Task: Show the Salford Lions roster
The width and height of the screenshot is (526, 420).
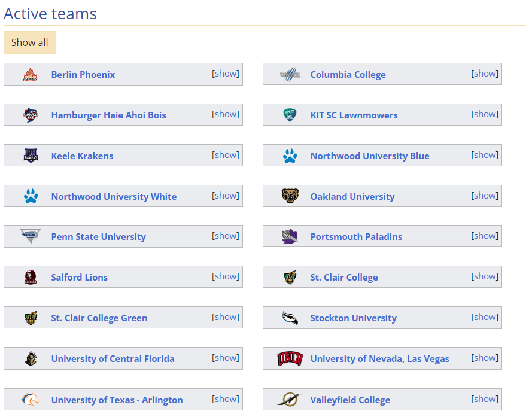Action: [226, 276]
